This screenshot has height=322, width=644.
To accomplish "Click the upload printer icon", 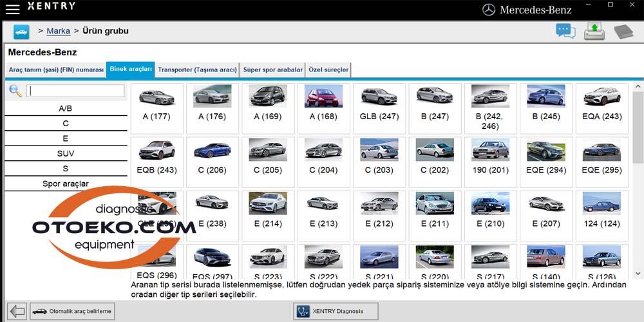I will coord(594,31).
